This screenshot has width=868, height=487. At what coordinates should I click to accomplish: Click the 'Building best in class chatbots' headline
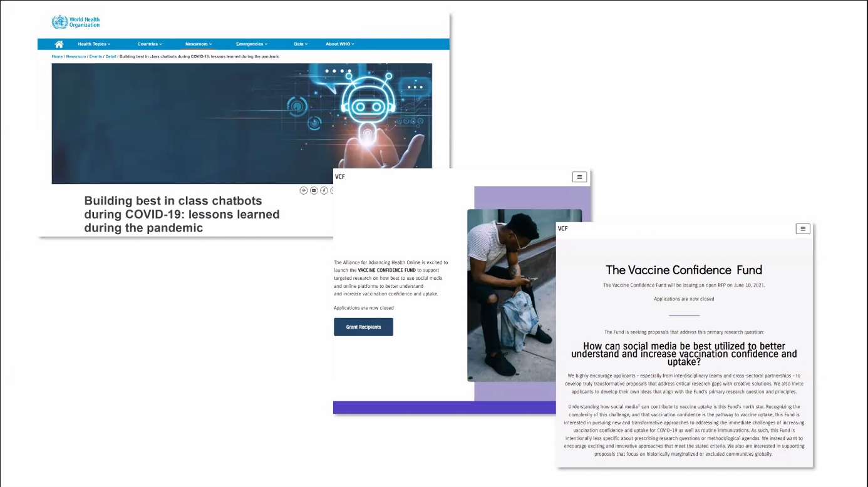coord(182,214)
